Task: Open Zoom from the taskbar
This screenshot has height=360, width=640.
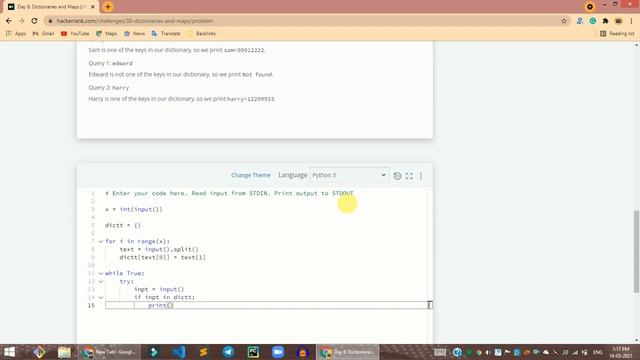Action: tap(278, 352)
